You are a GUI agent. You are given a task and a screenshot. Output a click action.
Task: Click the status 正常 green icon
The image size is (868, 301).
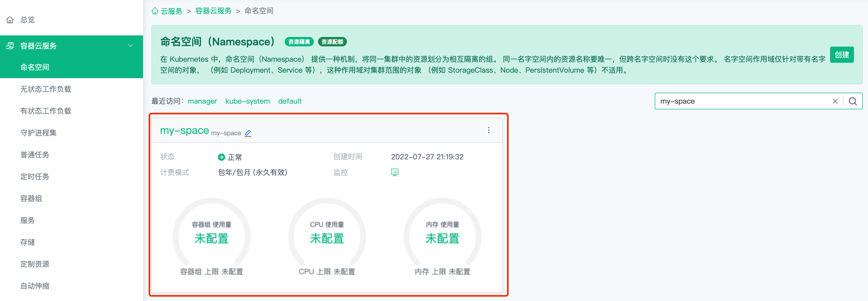tap(221, 157)
